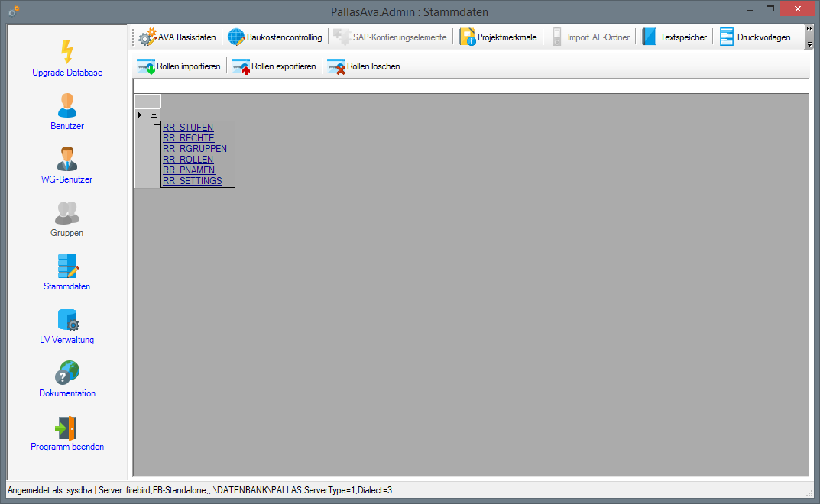Screen dimensions: 820x504
Task: Click the Baukostencontrolling label
Action: 284,37
